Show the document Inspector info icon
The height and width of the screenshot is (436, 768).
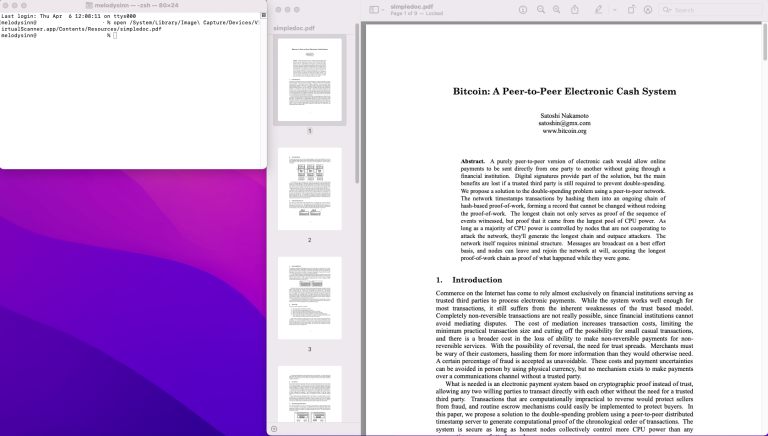click(523, 10)
